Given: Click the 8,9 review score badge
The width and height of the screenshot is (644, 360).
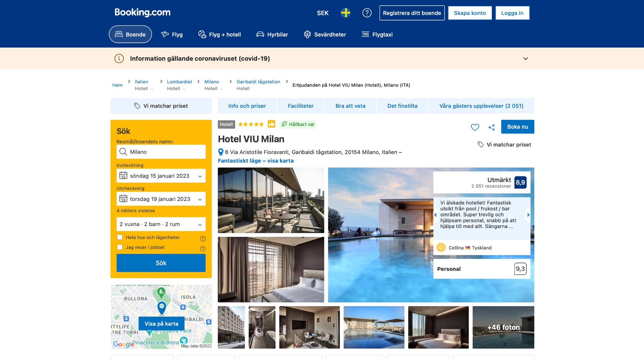Looking at the screenshot, I should 520,183.
